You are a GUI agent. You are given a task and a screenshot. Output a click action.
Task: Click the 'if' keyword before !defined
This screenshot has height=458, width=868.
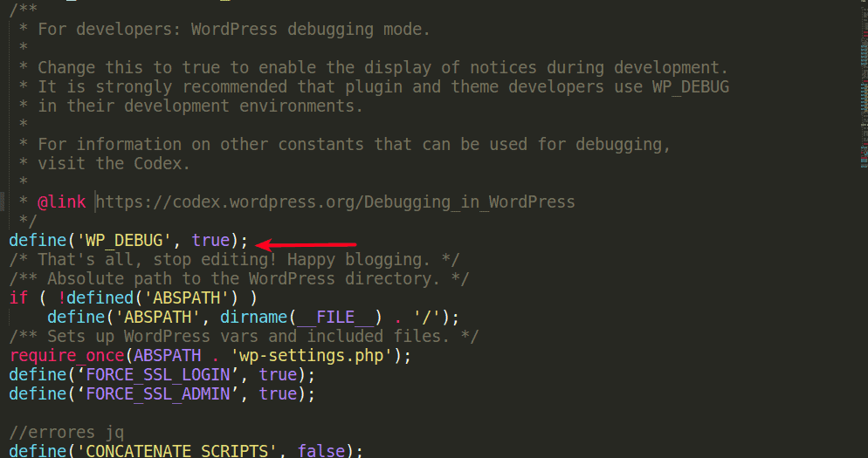tap(18, 297)
